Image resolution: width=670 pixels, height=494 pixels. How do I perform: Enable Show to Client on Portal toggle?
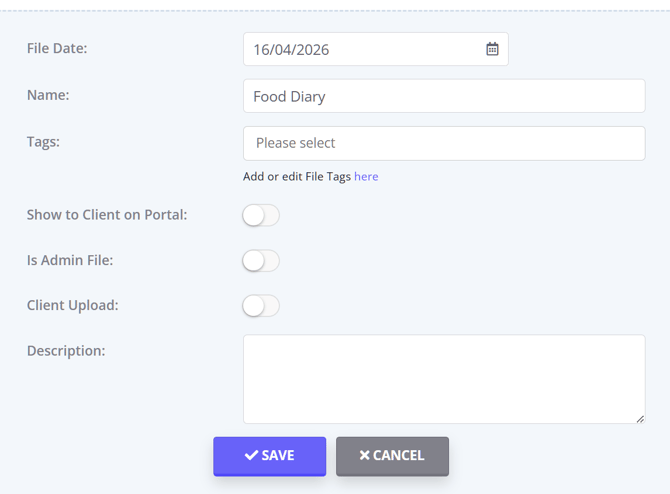click(261, 215)
